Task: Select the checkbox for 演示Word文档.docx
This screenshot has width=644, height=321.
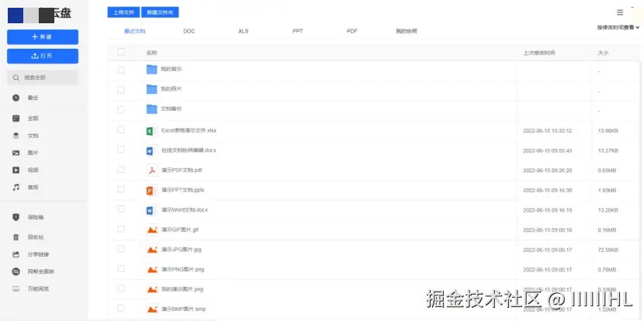Action: click(121, 209)
